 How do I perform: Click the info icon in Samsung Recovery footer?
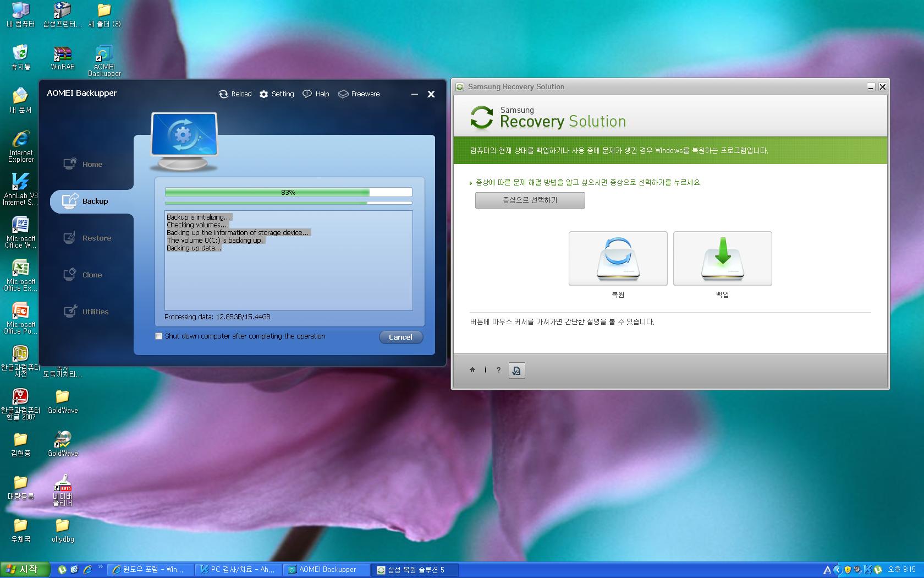pos(485,370)
